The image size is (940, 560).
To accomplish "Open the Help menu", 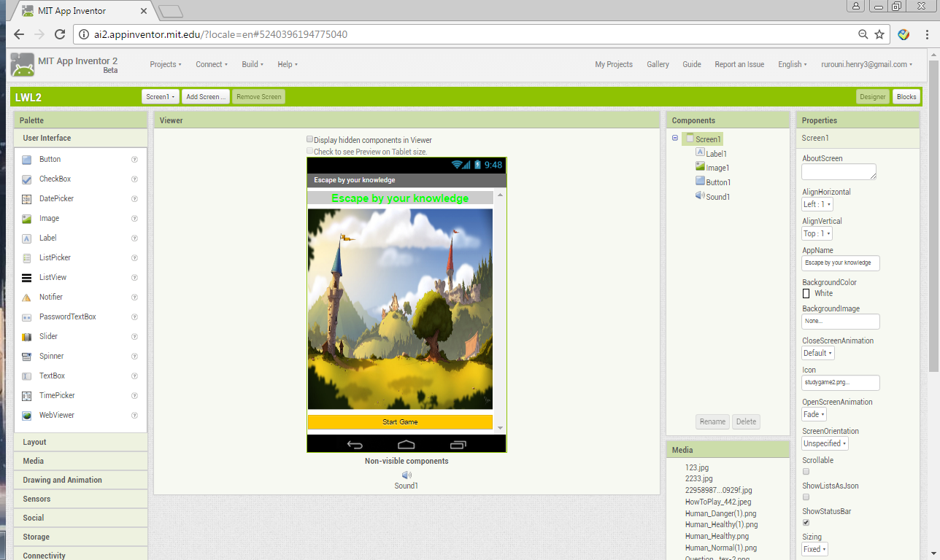I will pyautogui.click(x=288, y=64).
